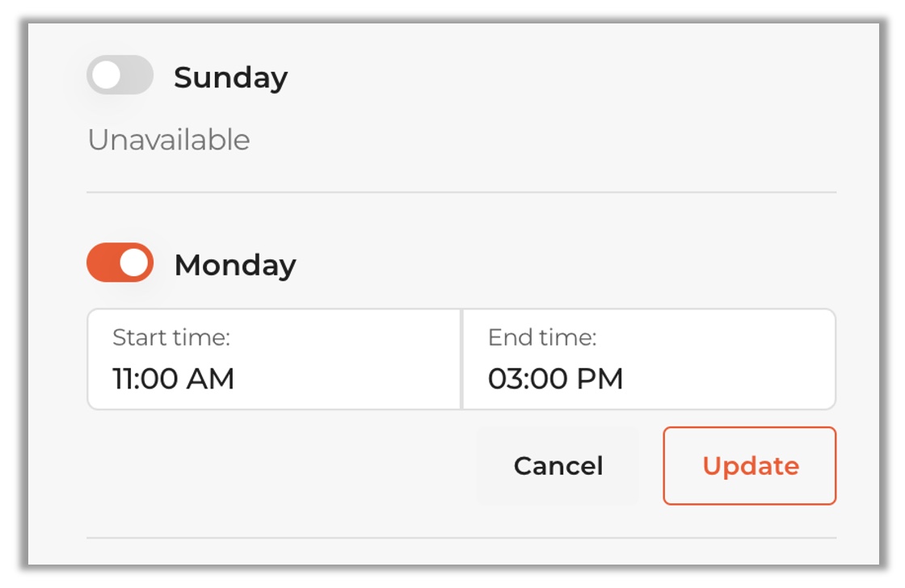Click divider between Start and End time
Screen dimensions: 905x588
pyautogui.click(x=461, y=359)
